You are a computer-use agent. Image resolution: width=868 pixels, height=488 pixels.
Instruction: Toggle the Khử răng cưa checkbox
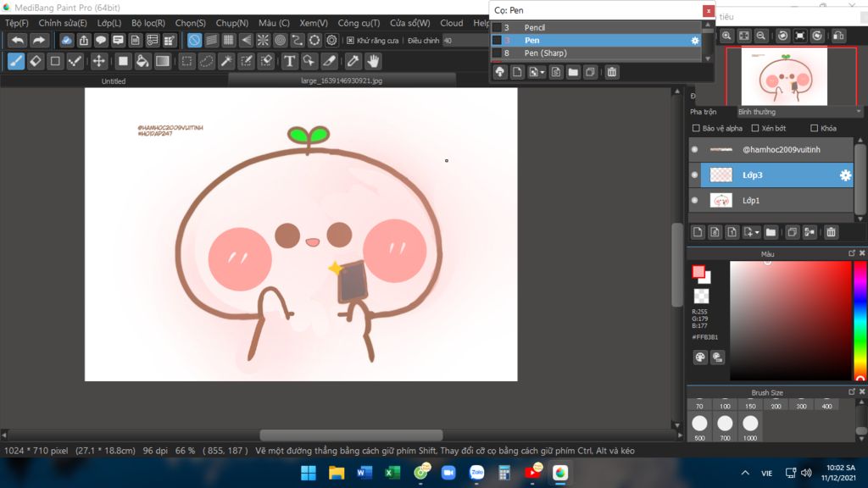(x=350, y=41)
